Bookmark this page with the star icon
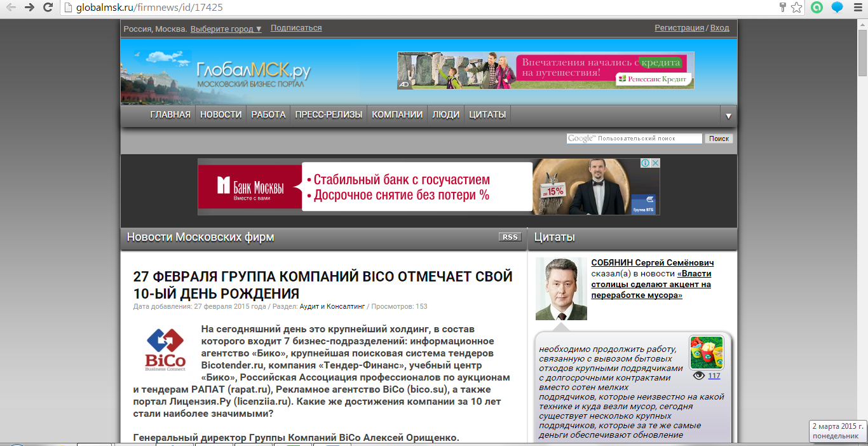The image size is (868, 446). tap(796, 8)
